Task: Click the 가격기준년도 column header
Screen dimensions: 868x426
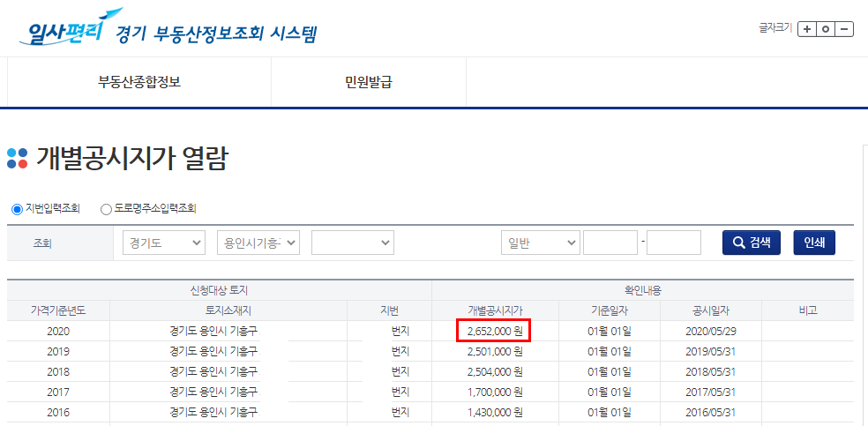Action: pos(58,310)
